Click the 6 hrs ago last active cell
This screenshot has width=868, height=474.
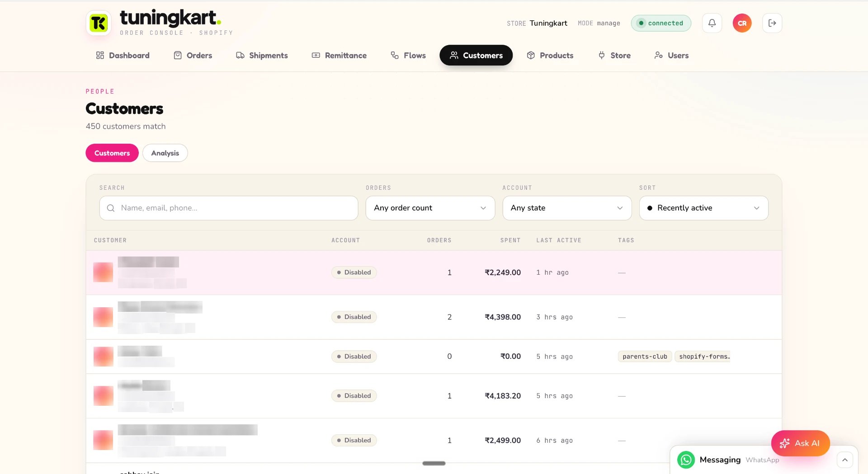pos(554,441)
